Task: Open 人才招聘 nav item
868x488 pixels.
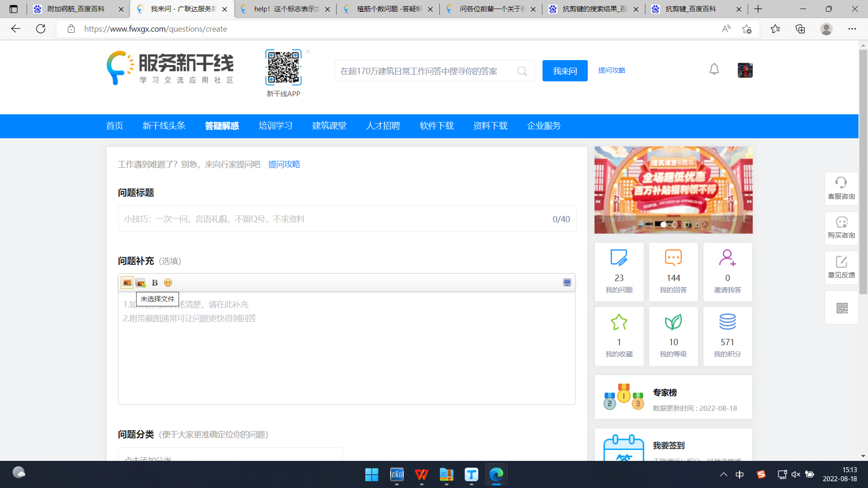Action: click(x=383, y=126)
